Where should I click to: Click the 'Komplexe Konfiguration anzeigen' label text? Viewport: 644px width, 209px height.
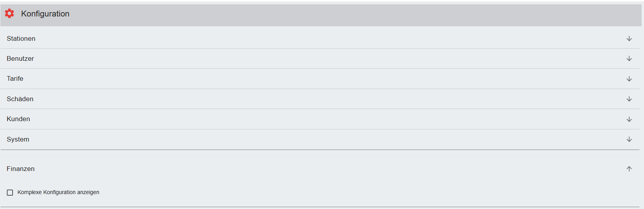coord(58,192)
